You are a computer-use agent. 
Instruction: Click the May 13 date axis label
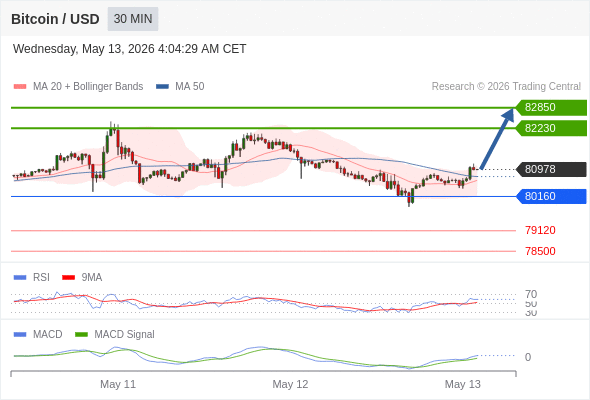462,384
